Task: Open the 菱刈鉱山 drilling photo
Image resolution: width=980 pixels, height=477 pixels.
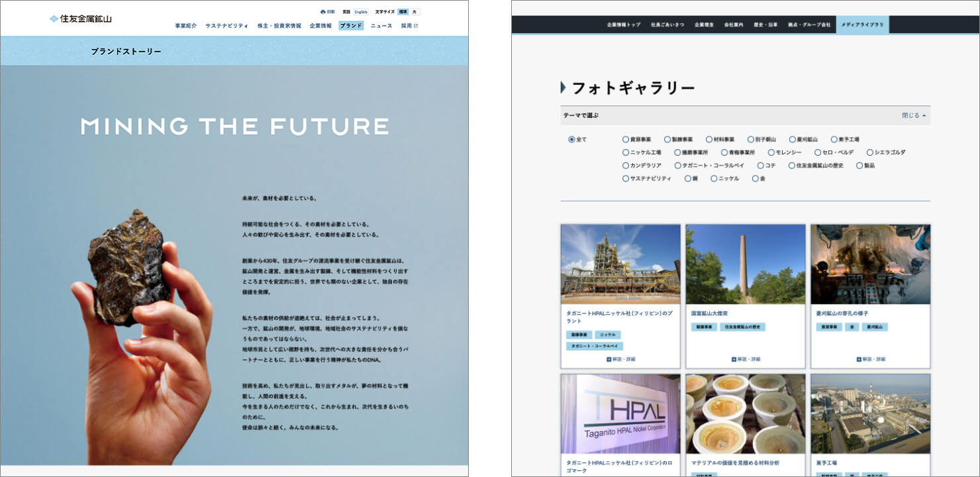Action: click(870, 264)
